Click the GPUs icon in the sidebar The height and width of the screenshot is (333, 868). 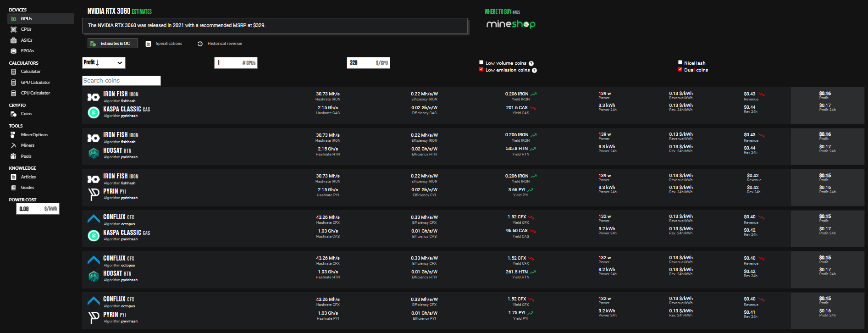coord(14,19)
